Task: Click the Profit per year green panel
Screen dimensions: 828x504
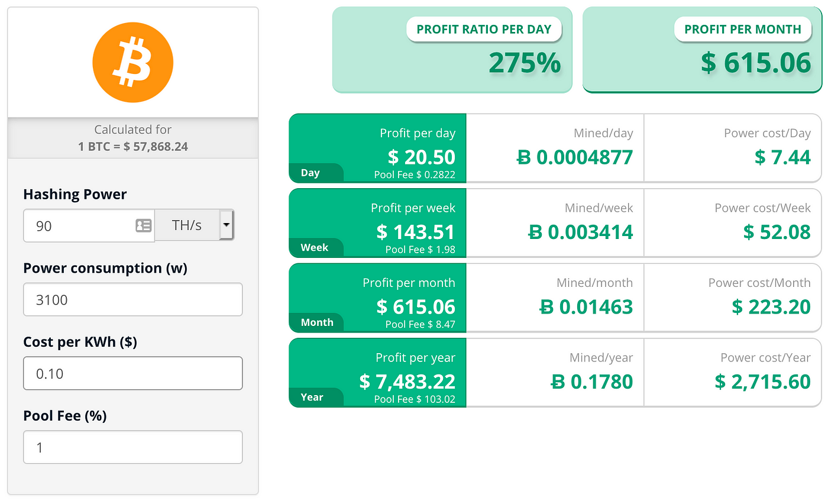Action: (x=378, y=373)
